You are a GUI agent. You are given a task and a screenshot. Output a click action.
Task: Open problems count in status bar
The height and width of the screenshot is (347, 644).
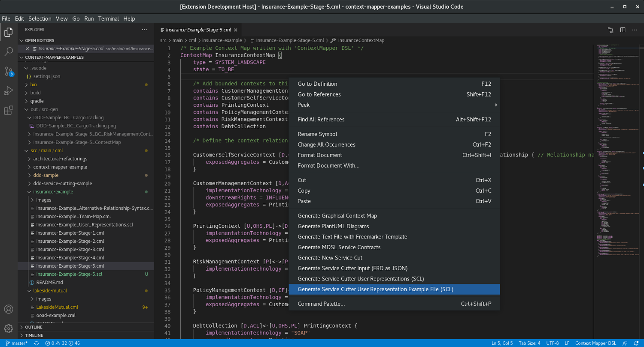(63, 343)
